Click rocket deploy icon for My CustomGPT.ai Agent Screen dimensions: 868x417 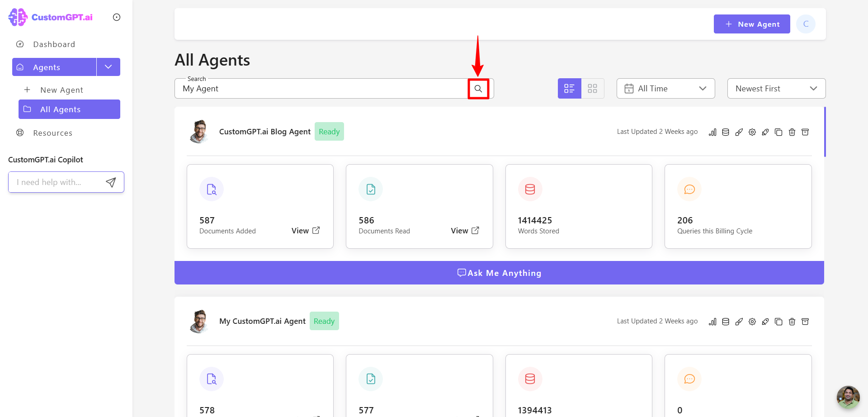tap(765, 322)
